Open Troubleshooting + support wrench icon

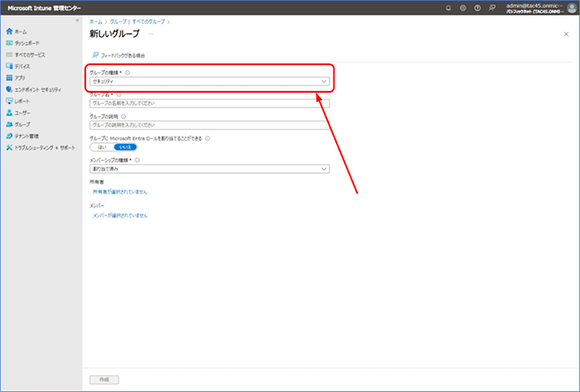[x=9, y=147]
